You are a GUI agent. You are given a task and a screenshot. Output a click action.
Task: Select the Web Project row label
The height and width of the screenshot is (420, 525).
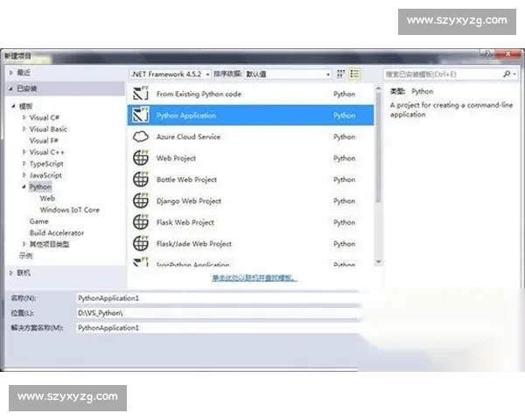pyautogui.click(x=176, y=158)
